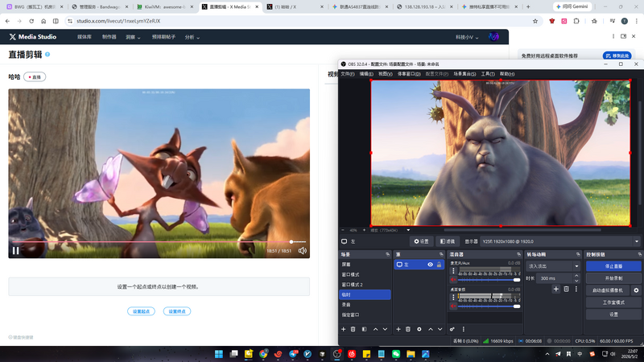Image resolution: width=644 pixels, height=362 pixels.
Task: Open mic/Aux channel options dots
Action: (453, 271)
